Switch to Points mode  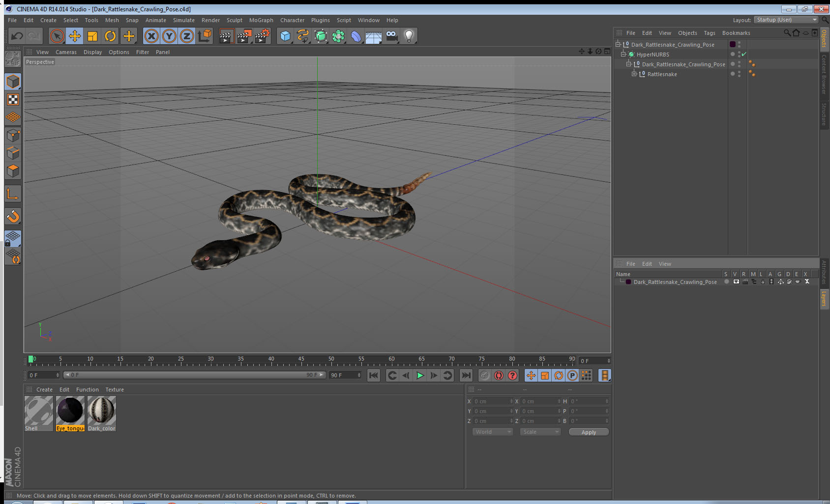tap(13, 135)
